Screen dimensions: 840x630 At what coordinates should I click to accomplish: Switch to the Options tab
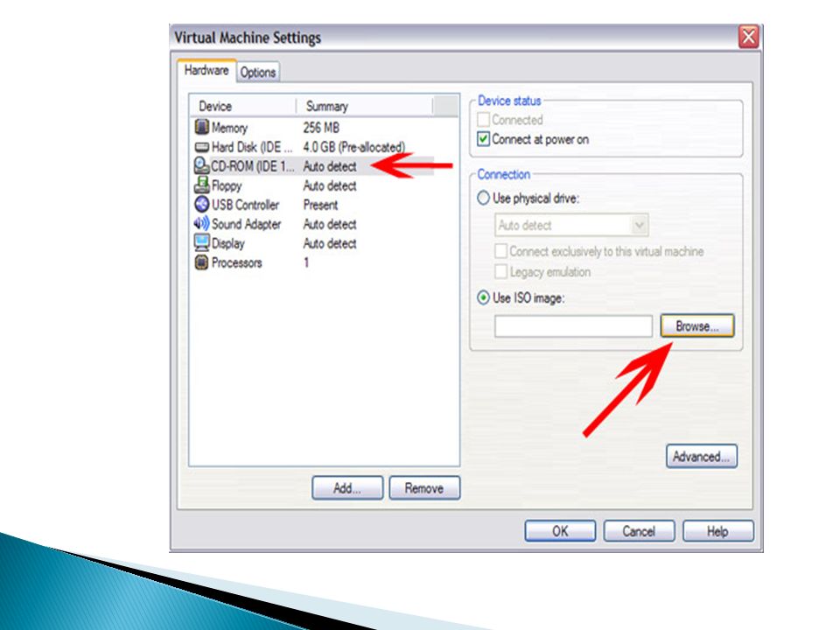(257, 72)
